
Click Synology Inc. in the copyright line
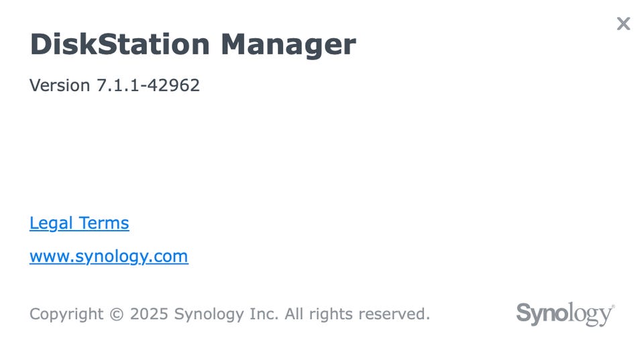[x=226, y=314]
